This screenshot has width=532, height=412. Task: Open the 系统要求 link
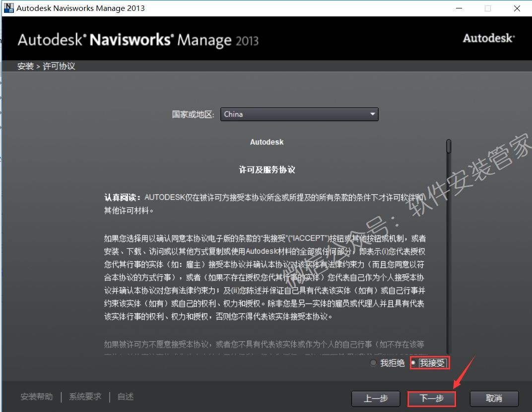click(x=85, y=397)
